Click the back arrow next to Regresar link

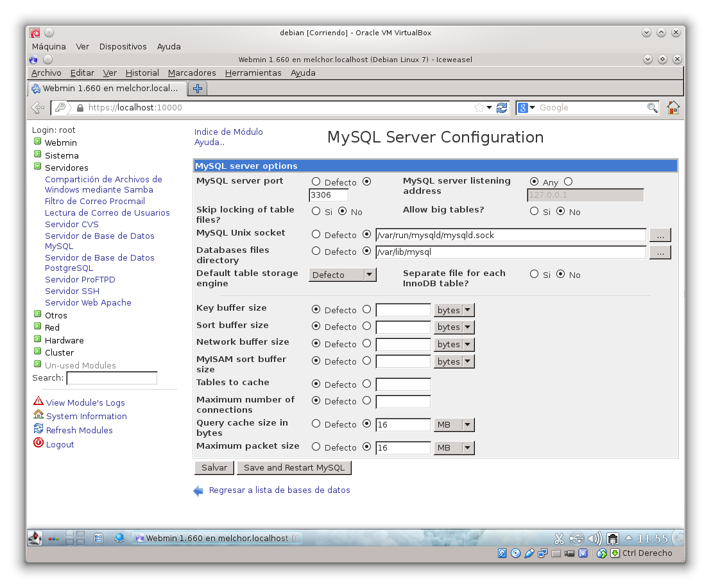[198, 491]
